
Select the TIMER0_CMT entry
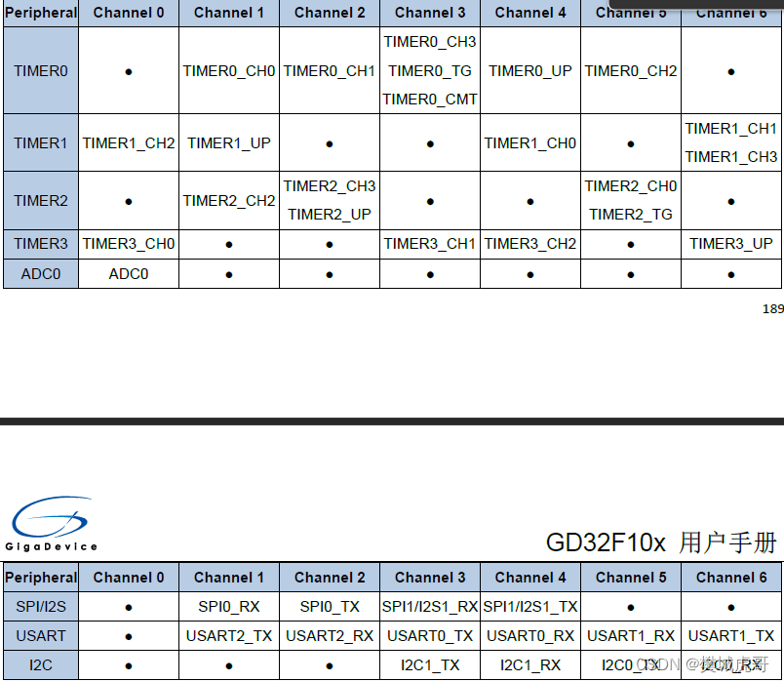(429, 99)
